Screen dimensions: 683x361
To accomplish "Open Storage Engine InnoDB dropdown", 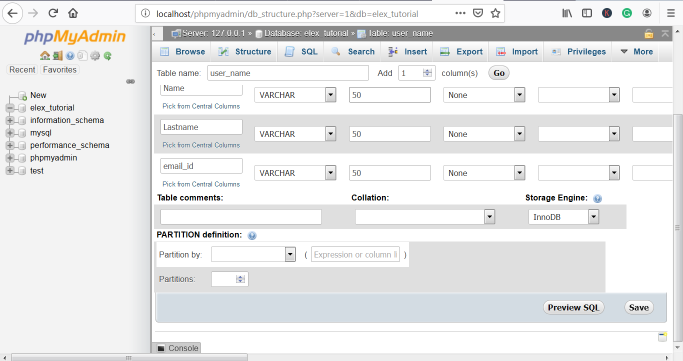I will 564,216.
